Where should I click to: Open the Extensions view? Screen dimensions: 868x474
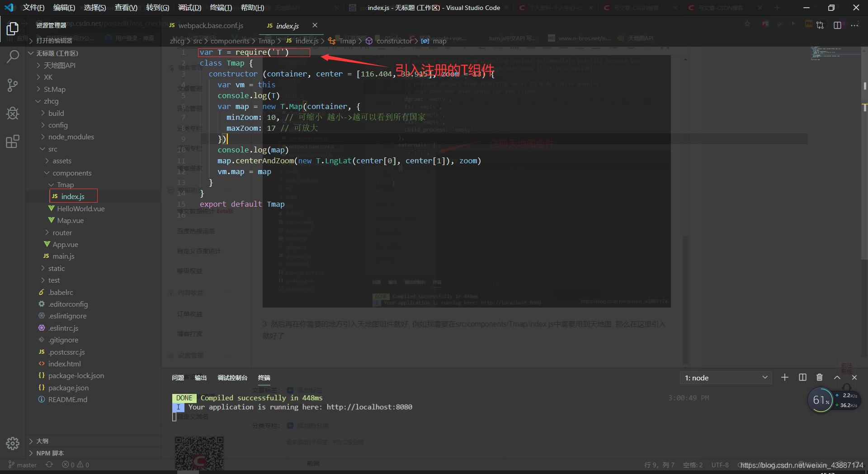13,142
